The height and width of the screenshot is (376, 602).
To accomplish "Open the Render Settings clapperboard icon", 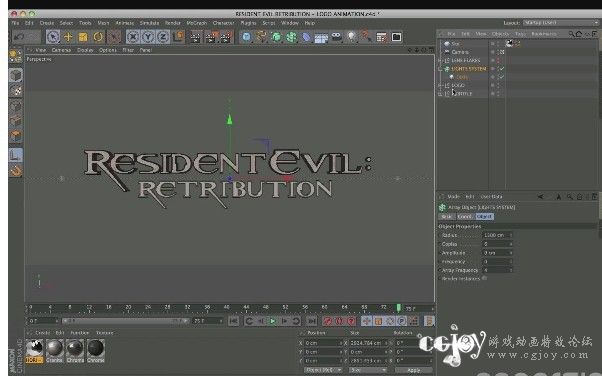I will pos(227,37).
